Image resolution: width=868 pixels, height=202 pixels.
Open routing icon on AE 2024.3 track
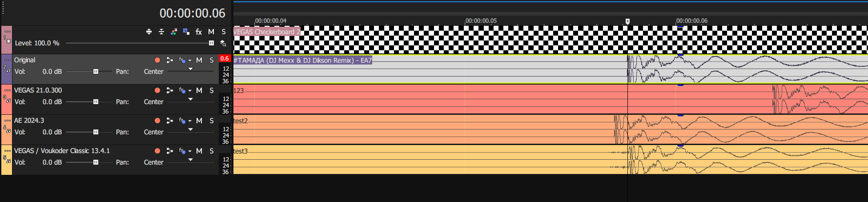pos(169,121)
